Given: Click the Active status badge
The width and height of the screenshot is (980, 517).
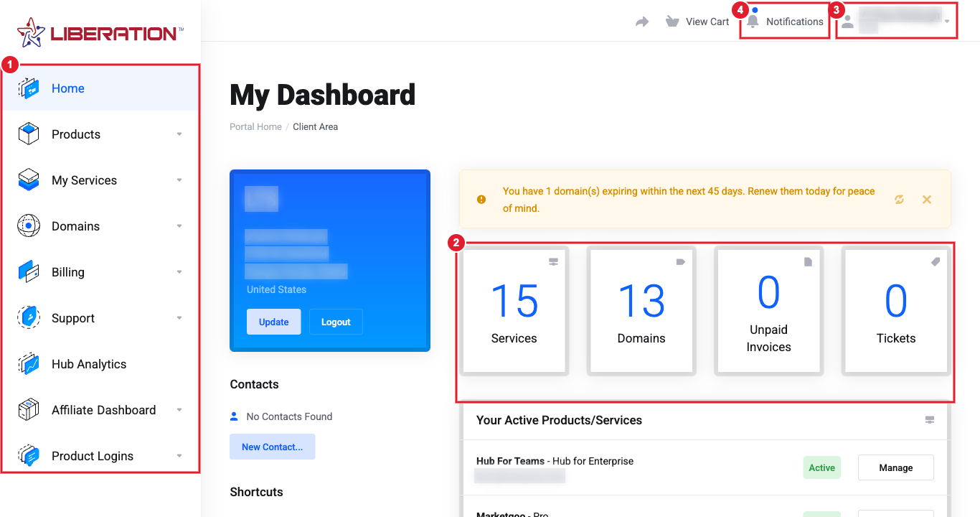Looking at the screenshot, I should pos(821,467).
